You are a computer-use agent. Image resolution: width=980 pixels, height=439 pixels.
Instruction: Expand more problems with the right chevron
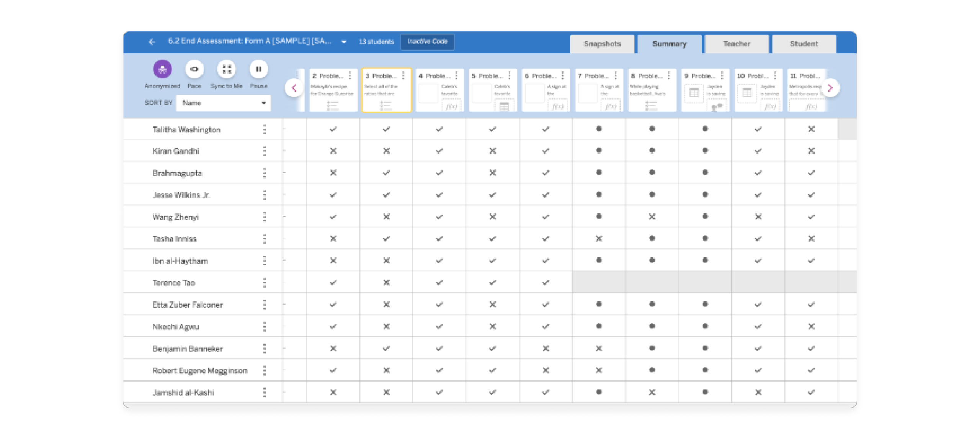[831, 88]
